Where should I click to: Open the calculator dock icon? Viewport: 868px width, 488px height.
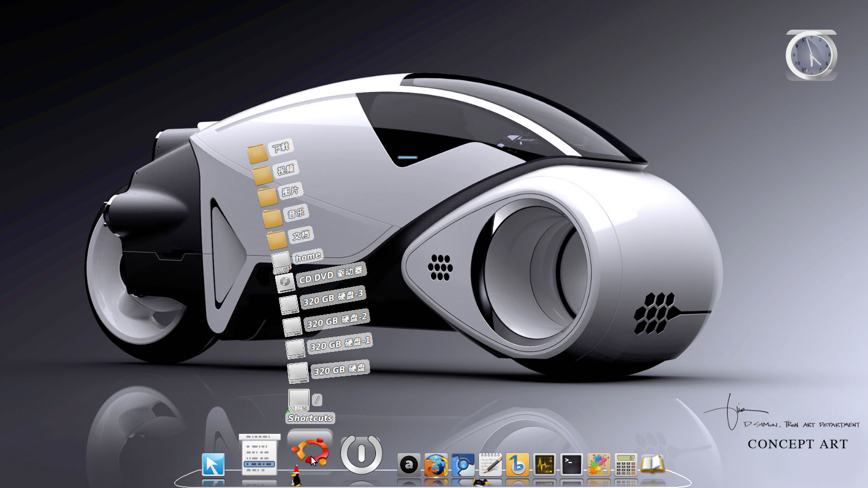click(x=626, y=465)
